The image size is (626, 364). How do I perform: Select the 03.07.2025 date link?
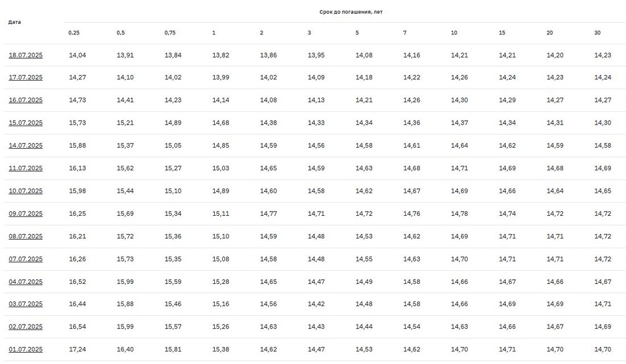(26, 304)
